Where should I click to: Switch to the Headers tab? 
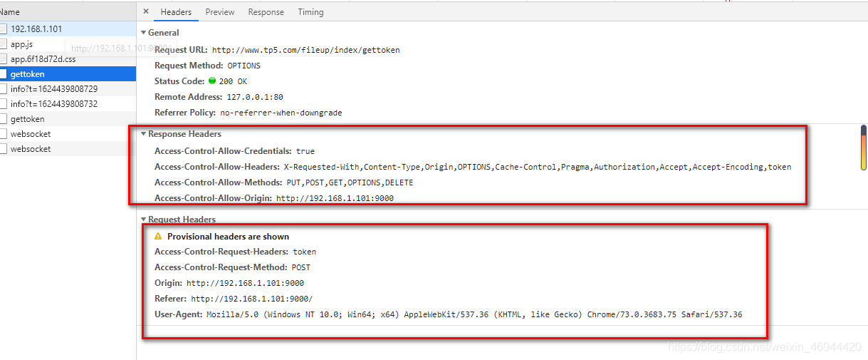coord(176,12)
